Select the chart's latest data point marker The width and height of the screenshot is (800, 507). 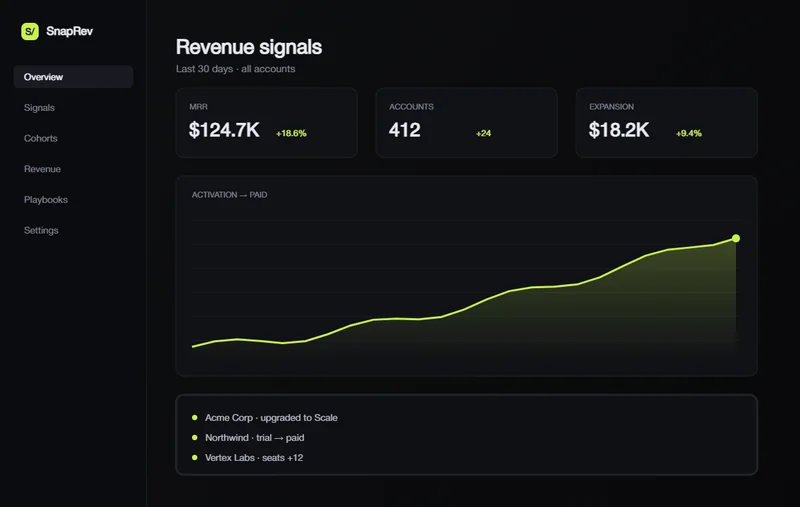point(736,238)
